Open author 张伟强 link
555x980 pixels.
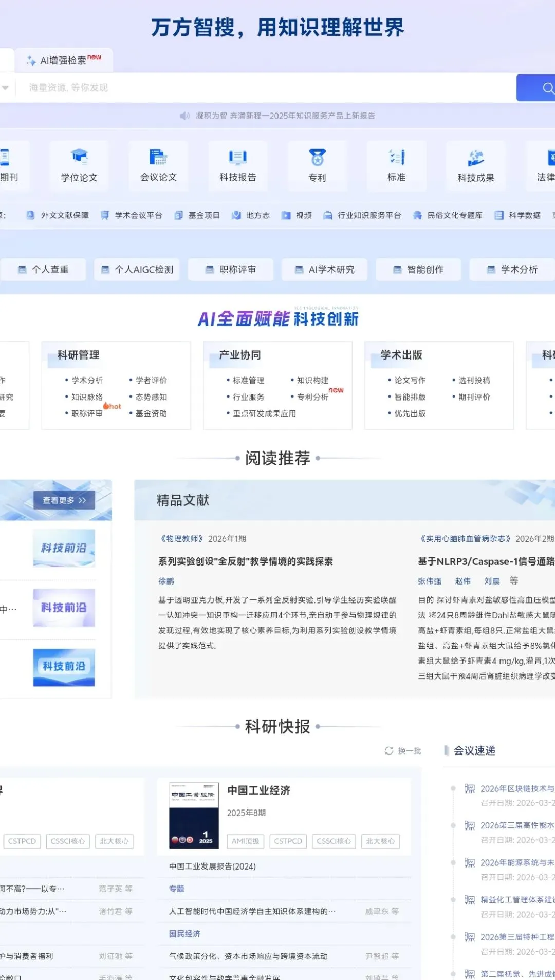click(430, 581)
